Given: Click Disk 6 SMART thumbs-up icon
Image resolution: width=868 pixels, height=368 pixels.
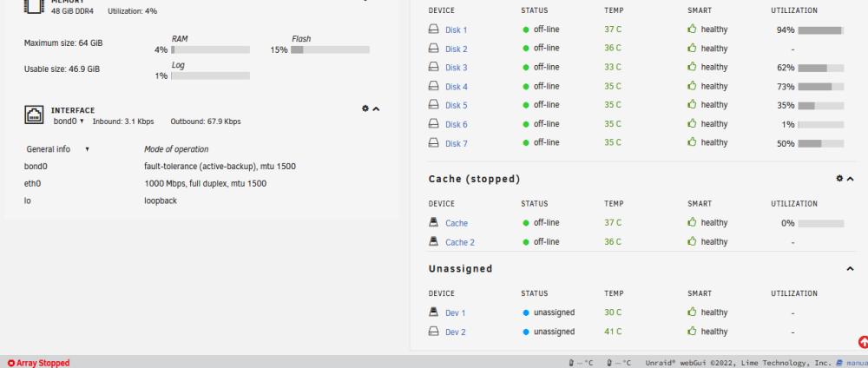Looking at the screenshot, I should [692, 123].
